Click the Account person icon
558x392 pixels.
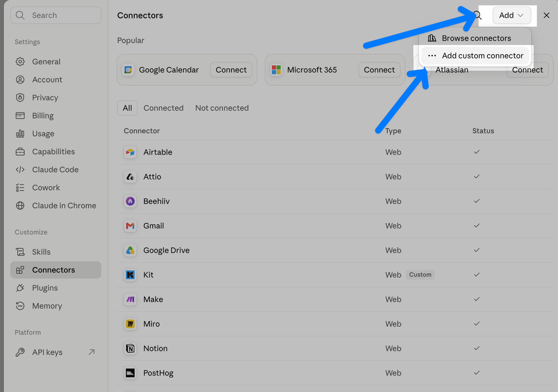20,80
